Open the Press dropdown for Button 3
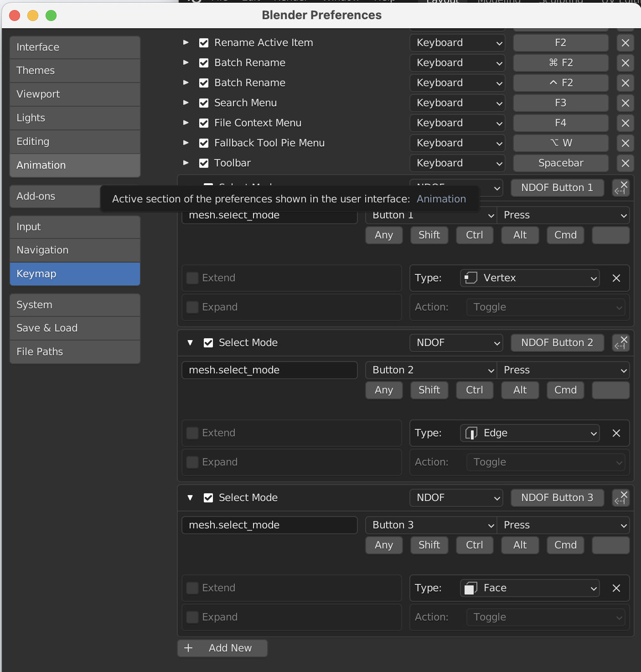The image size is (641, 672). (563, 525)
